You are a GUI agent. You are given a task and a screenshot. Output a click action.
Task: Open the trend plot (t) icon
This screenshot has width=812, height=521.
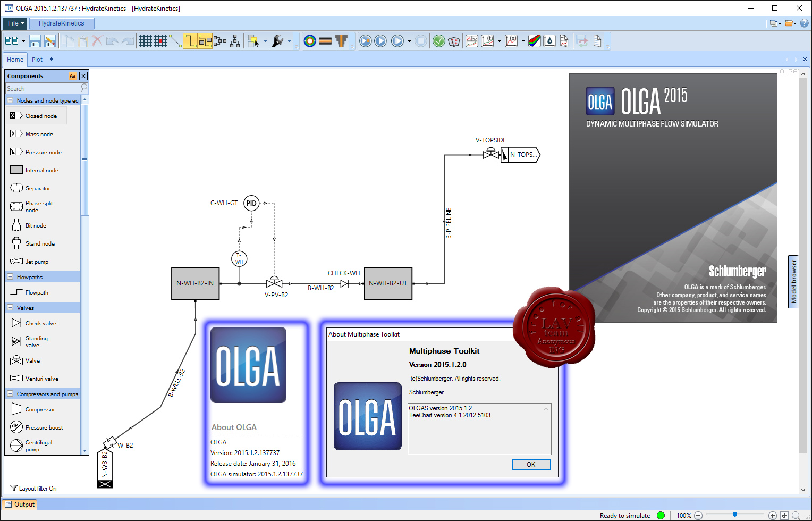[487, 41]
